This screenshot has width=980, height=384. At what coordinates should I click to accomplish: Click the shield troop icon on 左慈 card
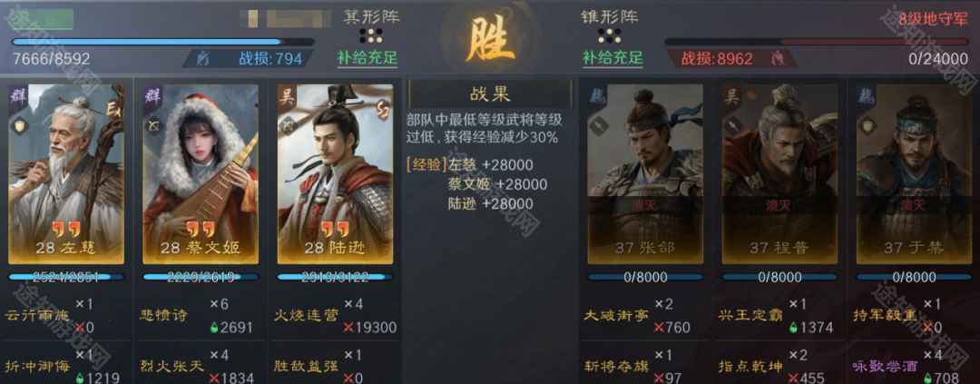[x=19, y=125]
